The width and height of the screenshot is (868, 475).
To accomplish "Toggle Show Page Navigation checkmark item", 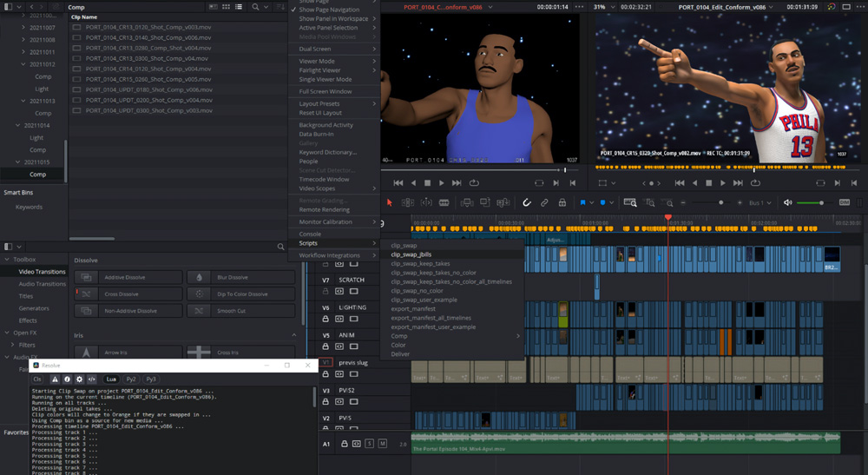I will pyautogui.click(x=334, y=10).
